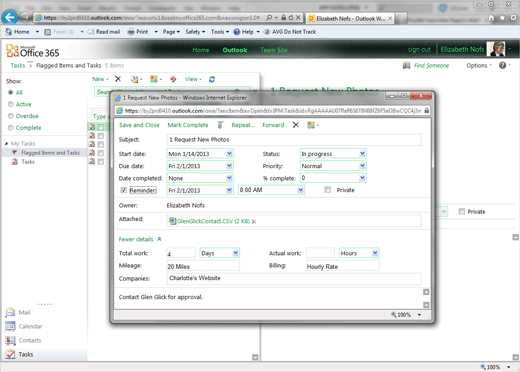The height and width of the screenshot is (372, 520).
Task: Click the Read mail envelope icon
Action: click(x=91, y=32)
